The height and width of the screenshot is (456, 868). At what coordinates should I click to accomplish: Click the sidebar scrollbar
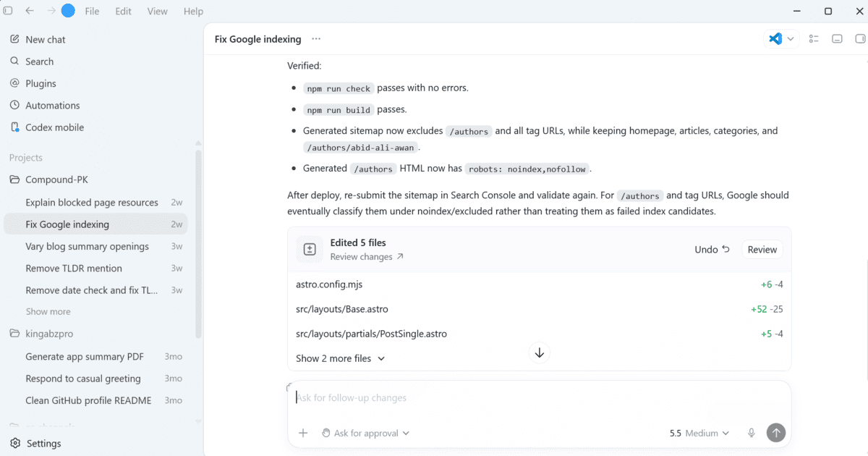tap(199, 243)
